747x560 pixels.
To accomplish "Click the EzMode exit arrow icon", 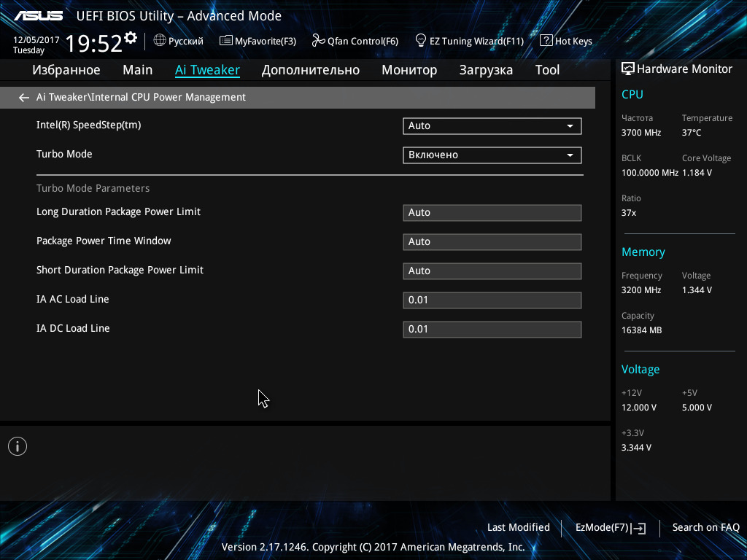I will [639, 528].
